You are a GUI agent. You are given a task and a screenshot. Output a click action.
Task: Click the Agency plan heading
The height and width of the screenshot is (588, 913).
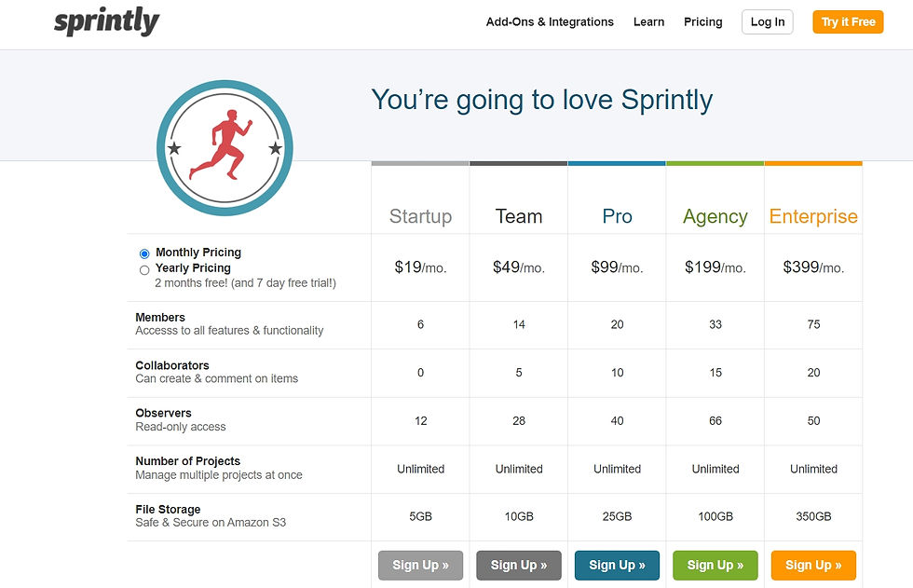click(x=715, y=216)
